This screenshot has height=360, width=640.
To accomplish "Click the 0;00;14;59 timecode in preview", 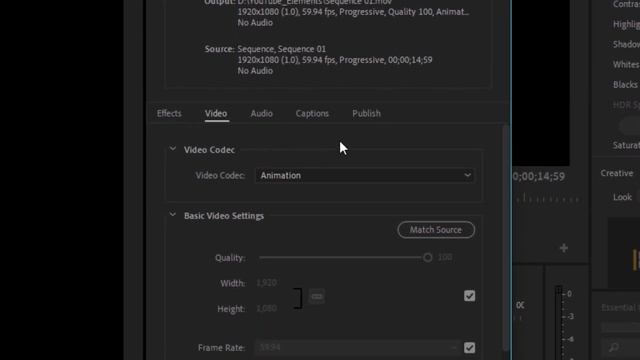I will click(x=539, y=177).
